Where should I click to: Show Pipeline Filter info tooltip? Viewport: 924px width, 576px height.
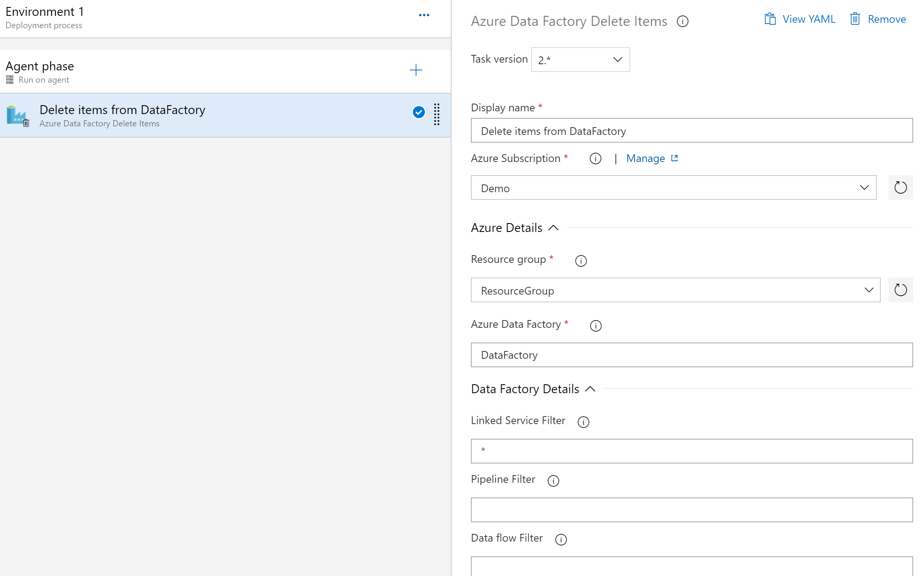tap(553, 481)
